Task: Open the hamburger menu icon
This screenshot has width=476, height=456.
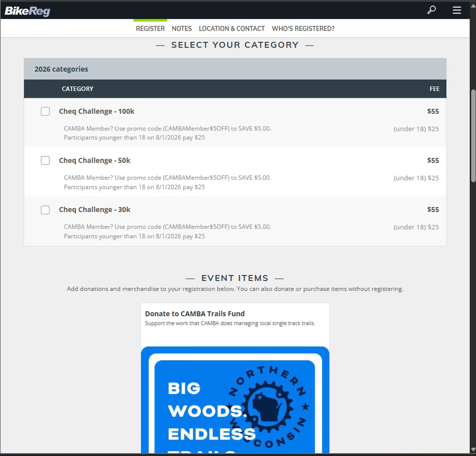Action: (457, 10)
